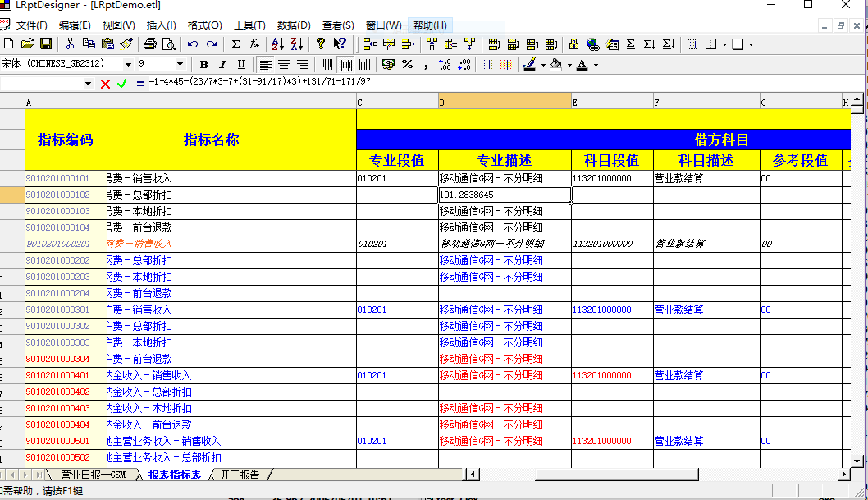Click the vertical scrollbar down arrow
The width and height of the screenshot is (868, 500).
(x=857, y=461)
